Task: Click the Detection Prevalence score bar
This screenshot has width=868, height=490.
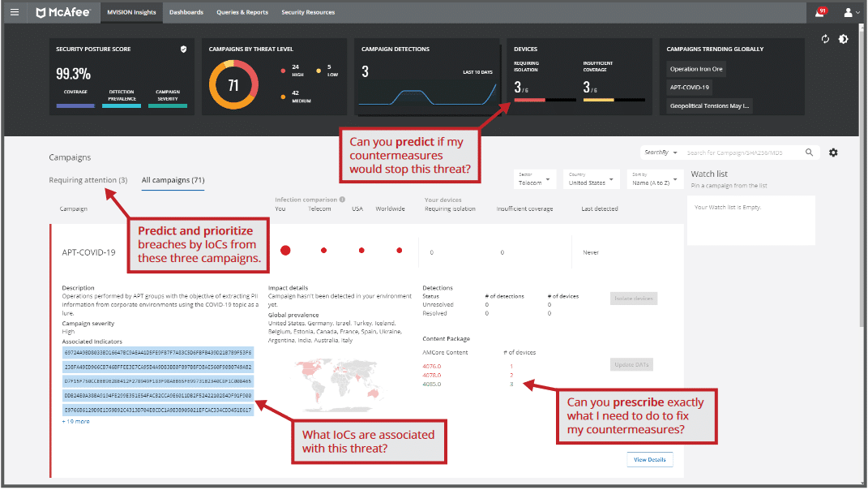Action: (122, 106)
